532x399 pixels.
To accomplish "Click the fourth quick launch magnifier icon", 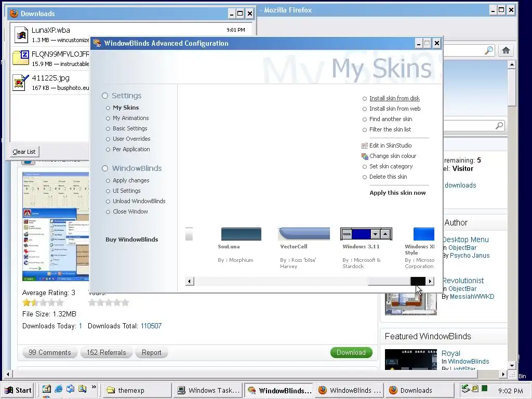I will [x=82, y=389].
